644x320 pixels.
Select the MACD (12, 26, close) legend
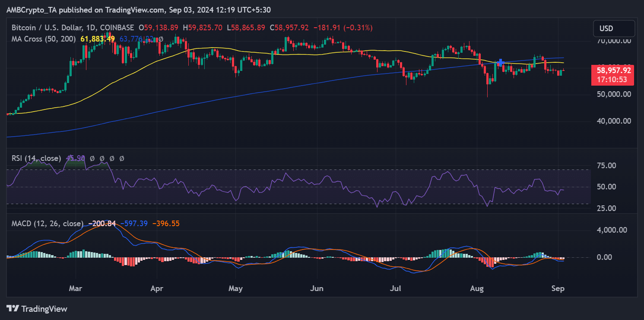click(48, 224)
